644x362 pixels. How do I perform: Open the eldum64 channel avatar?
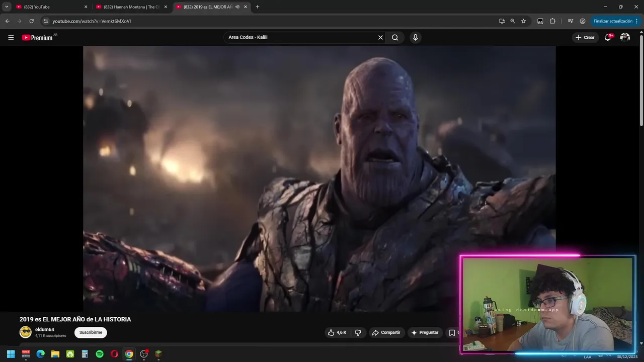26,332
